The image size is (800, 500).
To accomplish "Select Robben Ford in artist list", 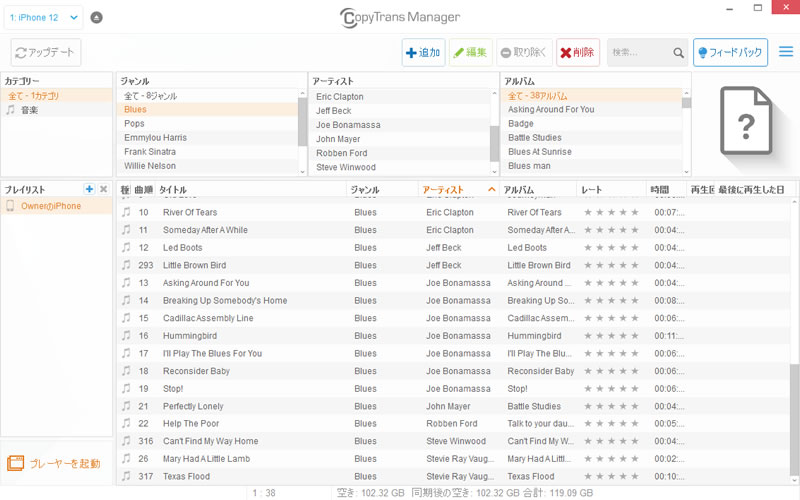I will pyautogui.click(x=400, y=153).
